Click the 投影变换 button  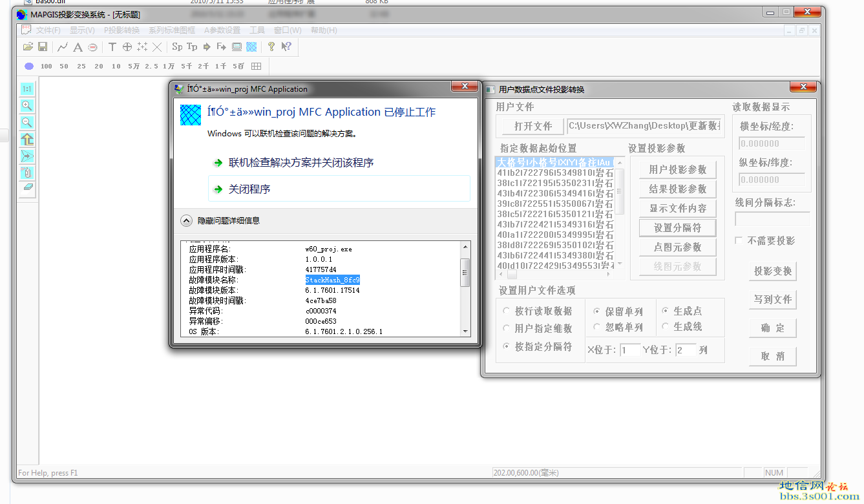[x=773, y=271]
